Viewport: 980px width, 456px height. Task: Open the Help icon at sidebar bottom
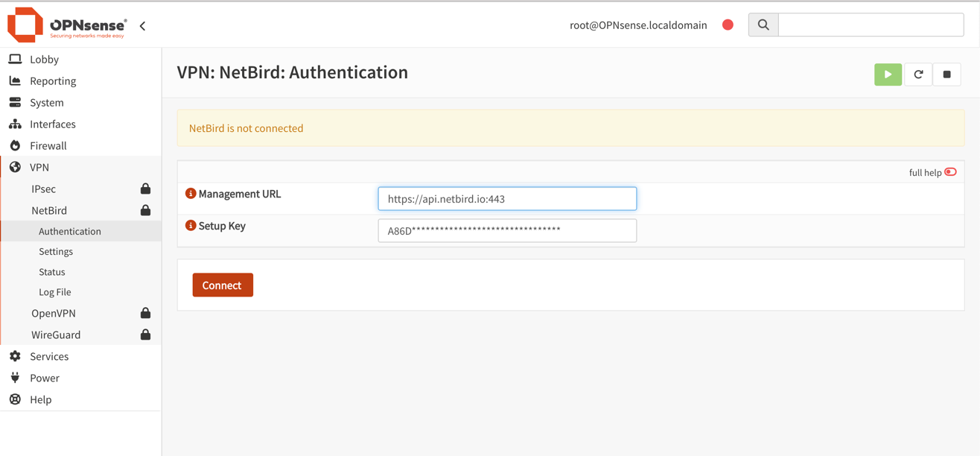coord(15,399)
